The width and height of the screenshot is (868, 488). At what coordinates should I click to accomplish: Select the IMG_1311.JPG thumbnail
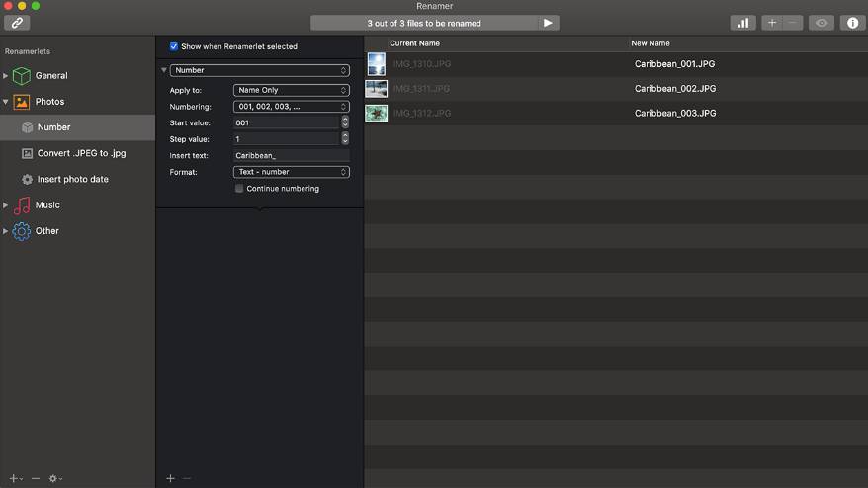pyautogui.click(x=376, y=89)
